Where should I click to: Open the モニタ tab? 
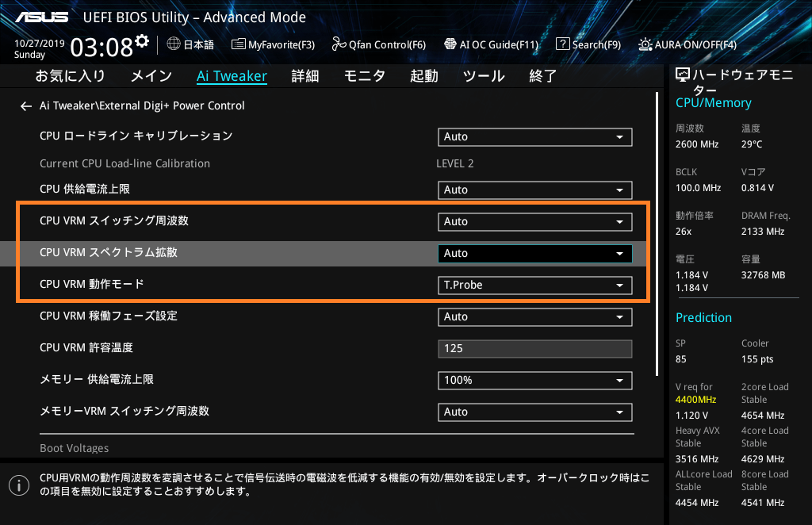[365, 76]
